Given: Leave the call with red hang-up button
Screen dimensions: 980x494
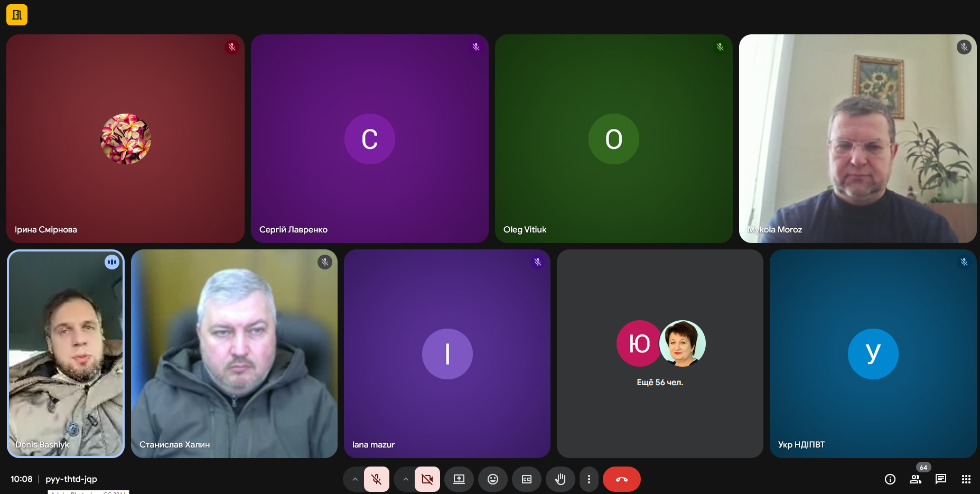Looking at the screenshot, I should coord(622,479).
